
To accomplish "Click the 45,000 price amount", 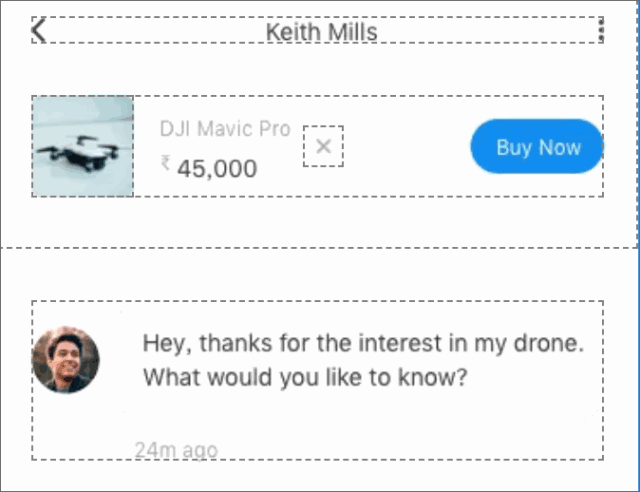I will pyautogui.click(x=217, y=169).
